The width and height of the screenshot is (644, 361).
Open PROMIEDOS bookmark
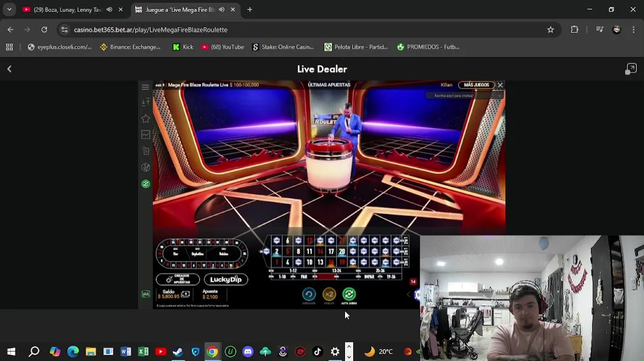point(428,47)
